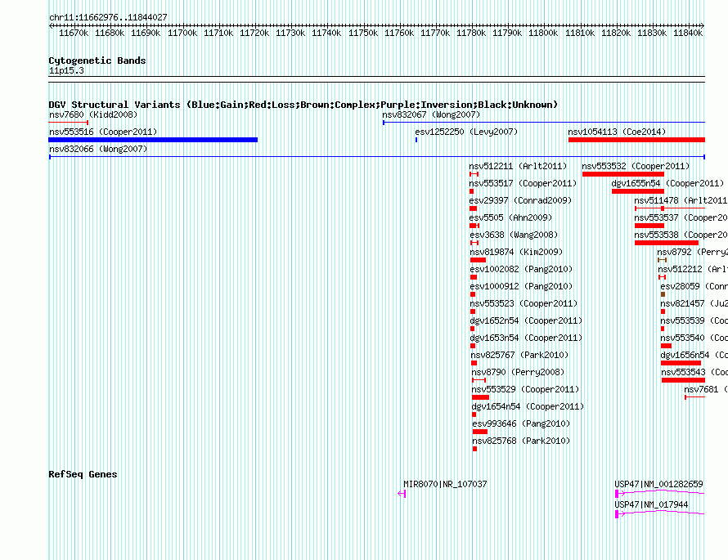Select the nsv512211 (Arlt2011) label
Image resolution: width=728 pixels, height=560 pixels.
point(518,166)
